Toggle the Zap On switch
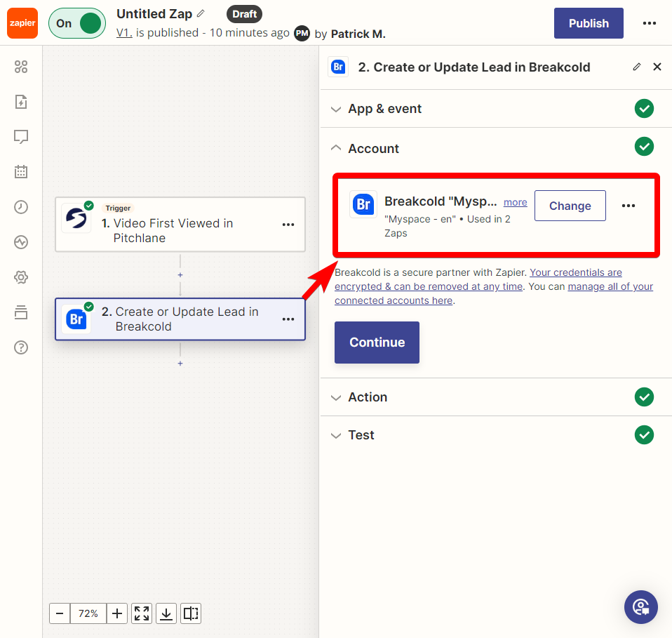 click(77, 23)
